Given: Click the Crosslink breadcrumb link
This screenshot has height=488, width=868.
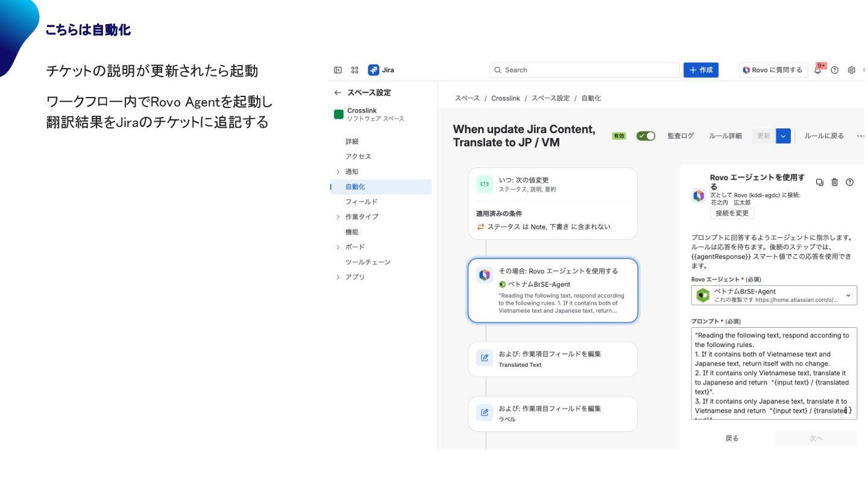Looking at the screenshot, I should coord(506,98).
